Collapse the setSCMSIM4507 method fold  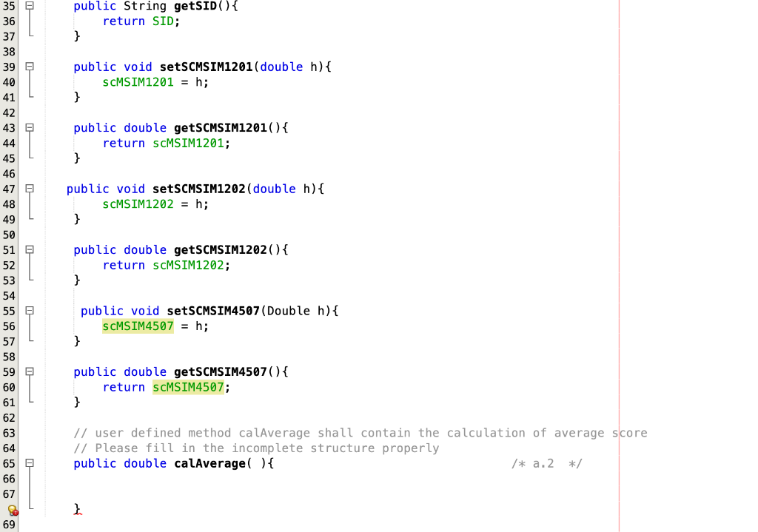[29, 311]
